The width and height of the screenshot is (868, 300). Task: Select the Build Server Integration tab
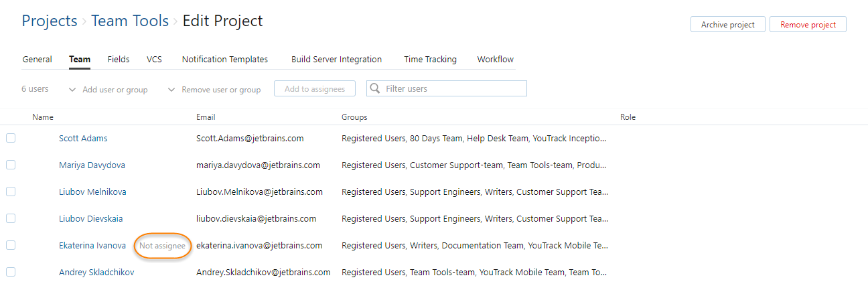[x=336, y=60]
